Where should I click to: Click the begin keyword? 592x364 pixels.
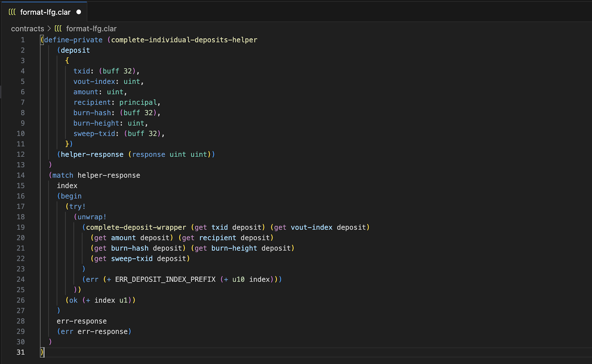pyautogui.click(x=71, y=196)
